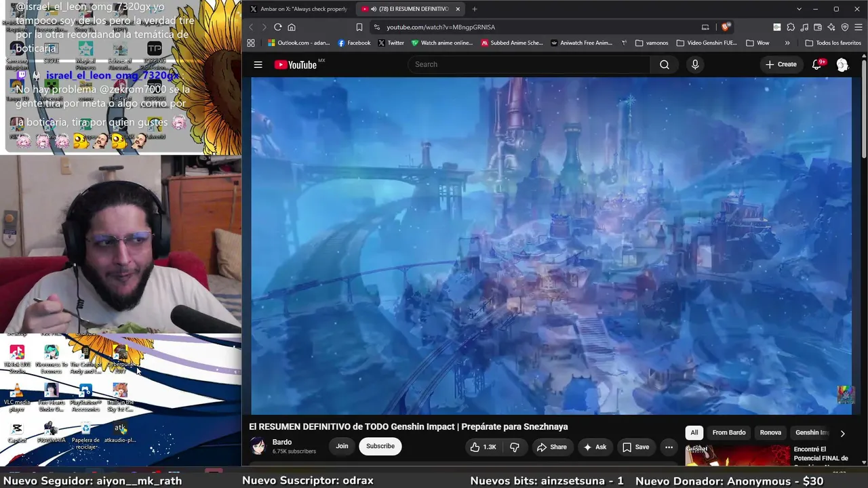Open the Papelera de reciclaje icon
868x488 pixels.
click(x=85, y=435)
